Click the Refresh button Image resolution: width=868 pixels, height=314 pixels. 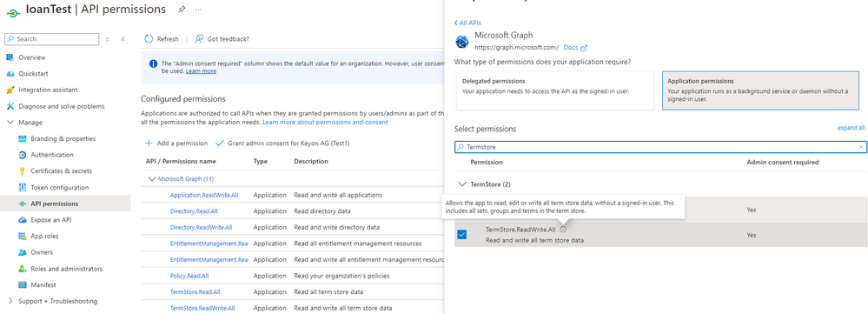click(x=161, y=39)
